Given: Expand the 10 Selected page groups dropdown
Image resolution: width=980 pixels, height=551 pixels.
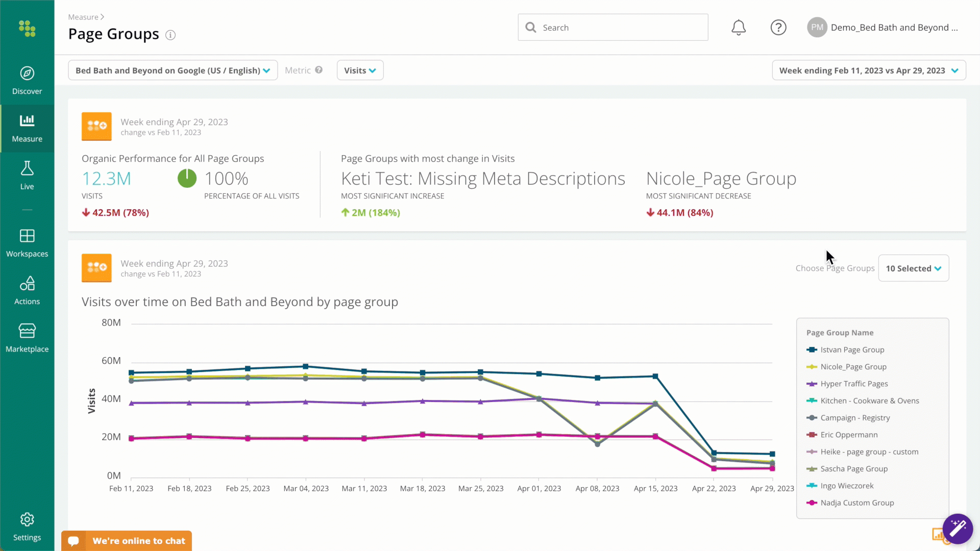Looking at the screenshot, I should coord(914,268).
